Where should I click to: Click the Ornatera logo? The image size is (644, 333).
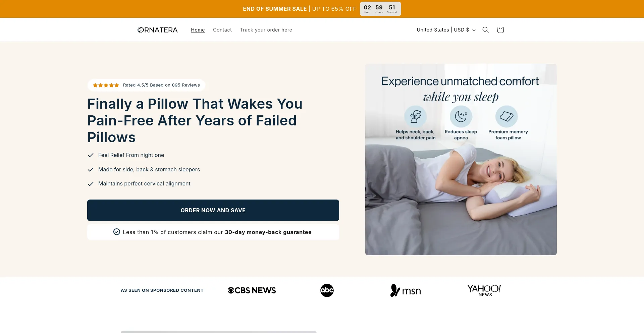tap(158, 30)
